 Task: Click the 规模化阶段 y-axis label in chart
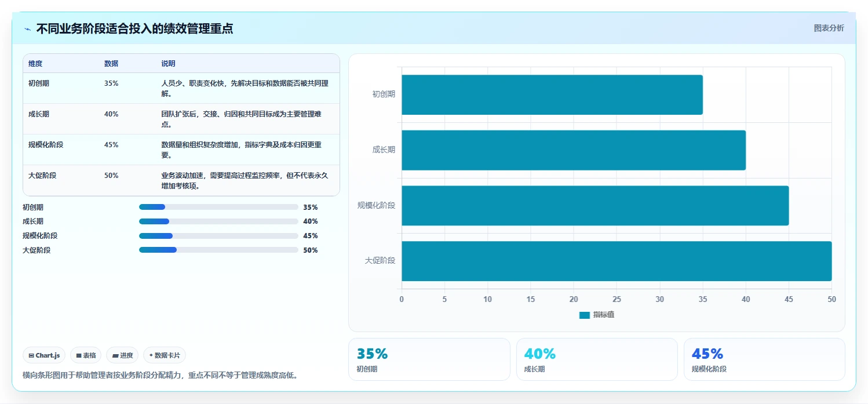click(377, 205)
